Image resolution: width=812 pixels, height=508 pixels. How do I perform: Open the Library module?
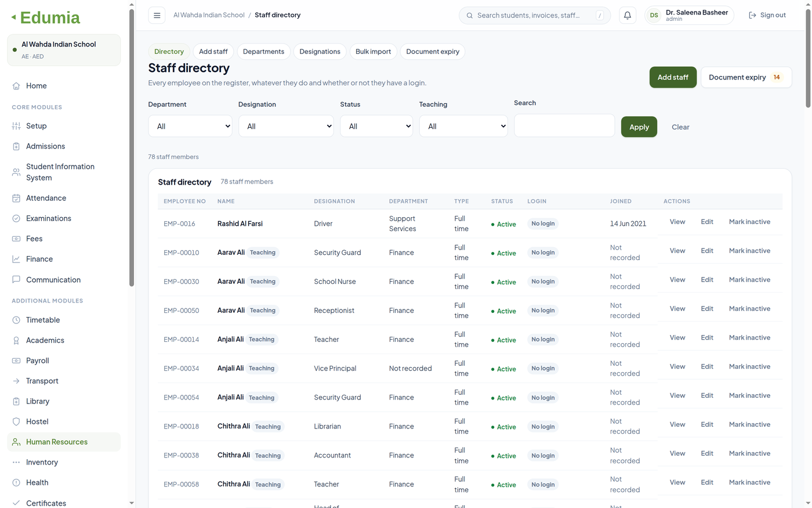pyautogui.click(x=64, y=401)
